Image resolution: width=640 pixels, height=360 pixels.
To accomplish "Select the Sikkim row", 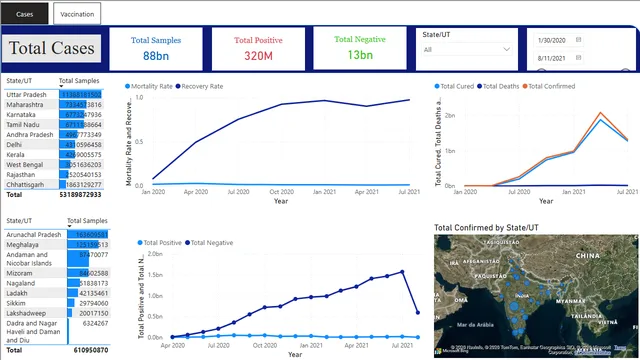I will (x=57, y=303).
